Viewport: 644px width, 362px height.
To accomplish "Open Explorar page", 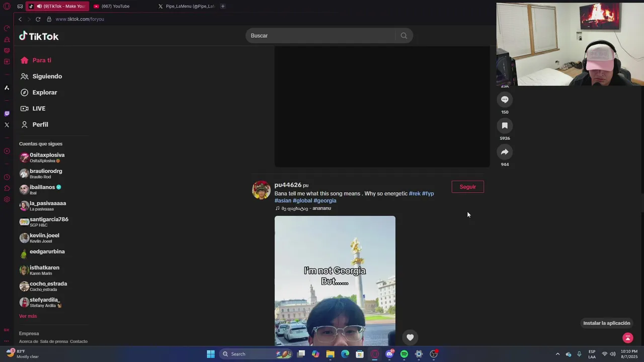I will pos(39,93).
